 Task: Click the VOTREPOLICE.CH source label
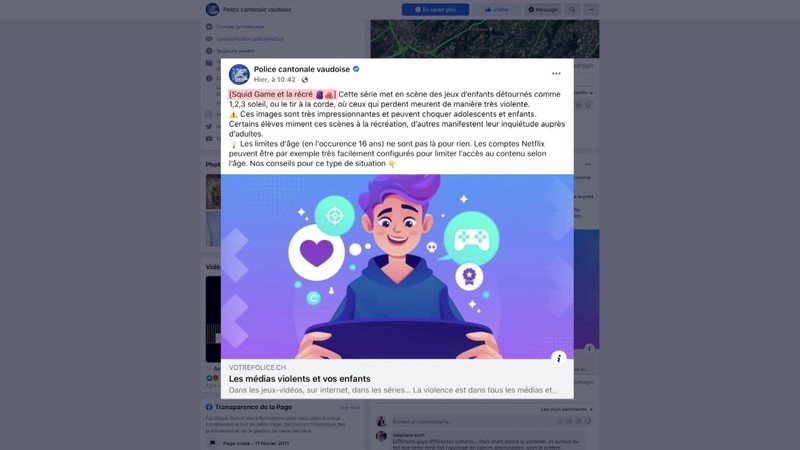click(x=257, y=367)
